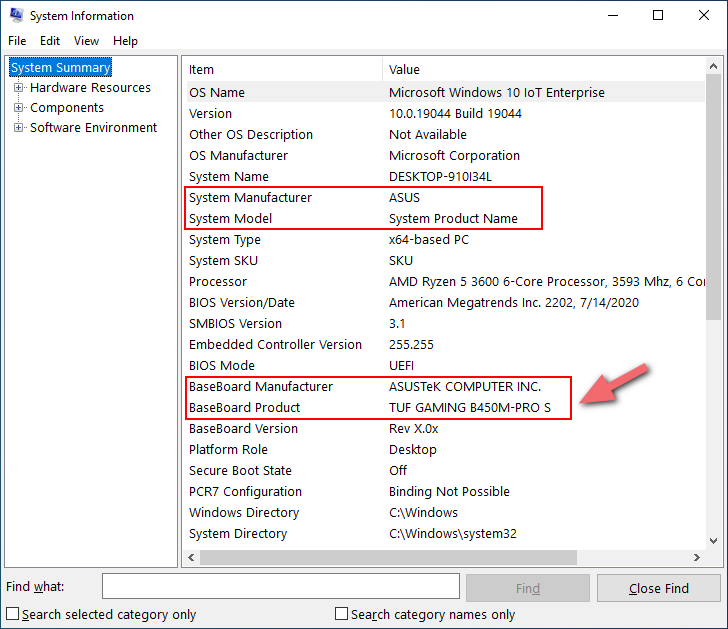Select the System Directory row
The image size is (728, 629).
tap(446, 533)
